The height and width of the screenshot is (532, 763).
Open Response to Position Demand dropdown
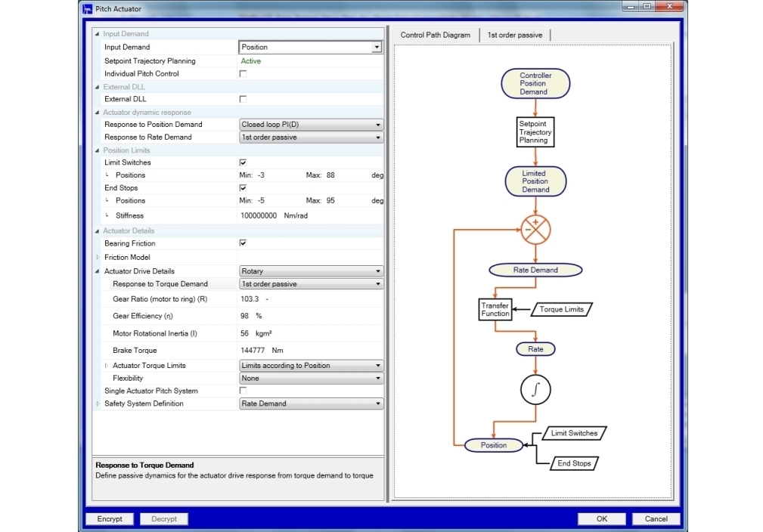point(311,125)
